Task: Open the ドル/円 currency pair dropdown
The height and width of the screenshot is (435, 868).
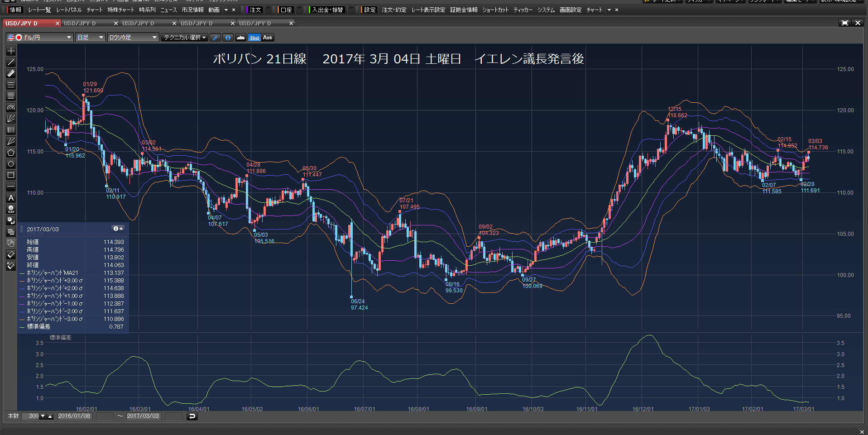Action: click(40, 38)
